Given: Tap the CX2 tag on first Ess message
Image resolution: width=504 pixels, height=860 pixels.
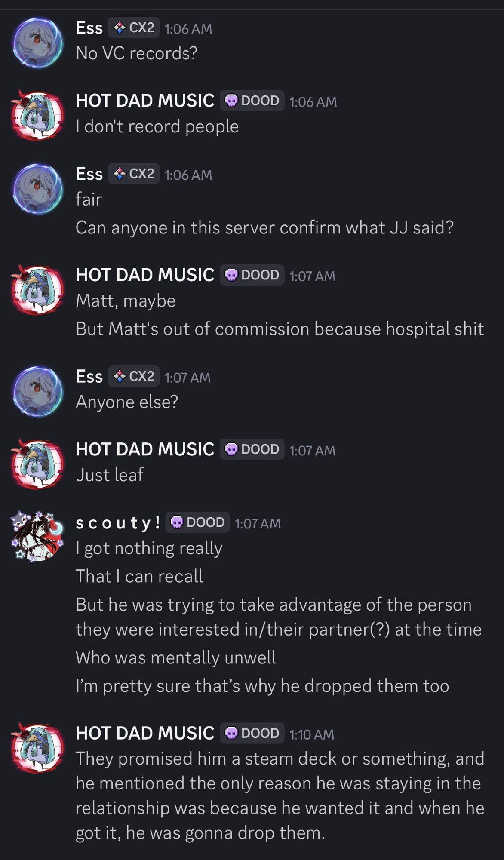Looking at the screenshot, I should pyautogui.click(x=134, y=28).
